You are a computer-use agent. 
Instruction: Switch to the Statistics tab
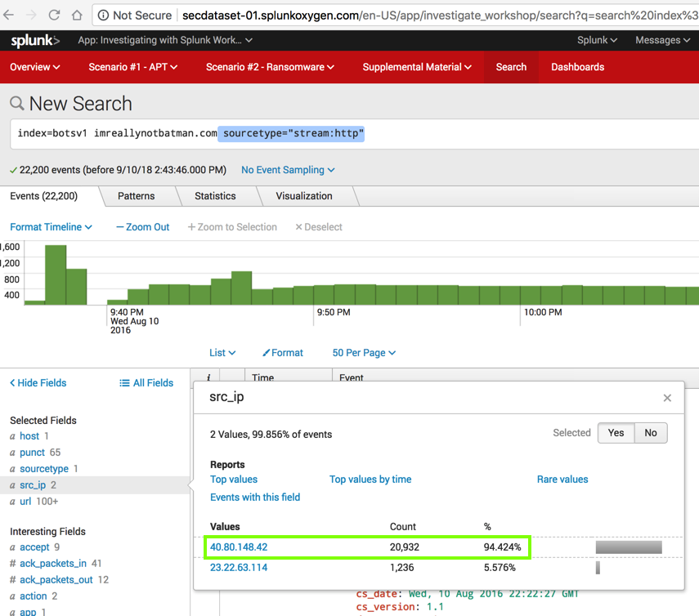pyautogui.click(x=215, y=196)
